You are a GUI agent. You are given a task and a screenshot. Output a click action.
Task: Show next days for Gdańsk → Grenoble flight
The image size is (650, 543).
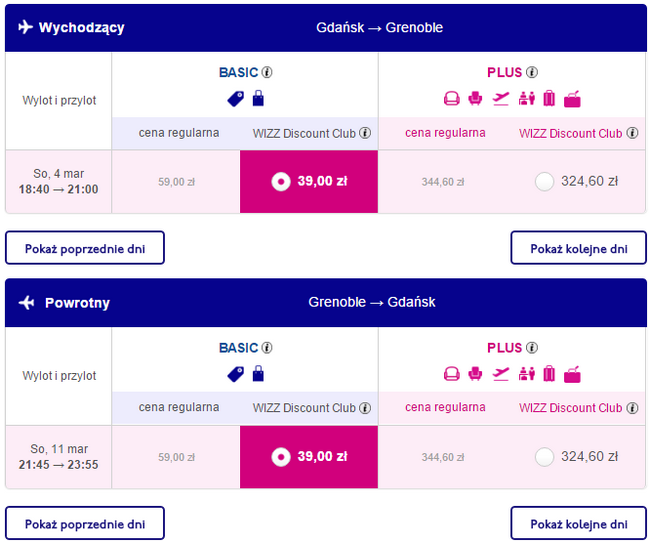578,248
